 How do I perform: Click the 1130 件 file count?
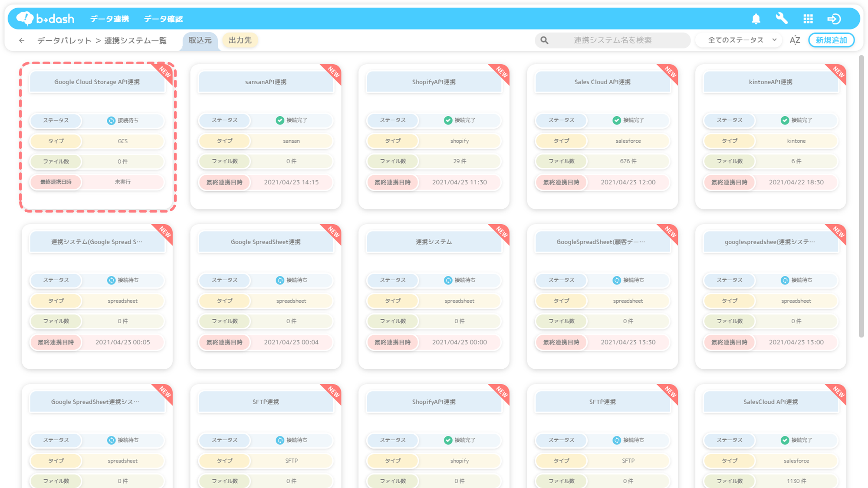(796, 481)
